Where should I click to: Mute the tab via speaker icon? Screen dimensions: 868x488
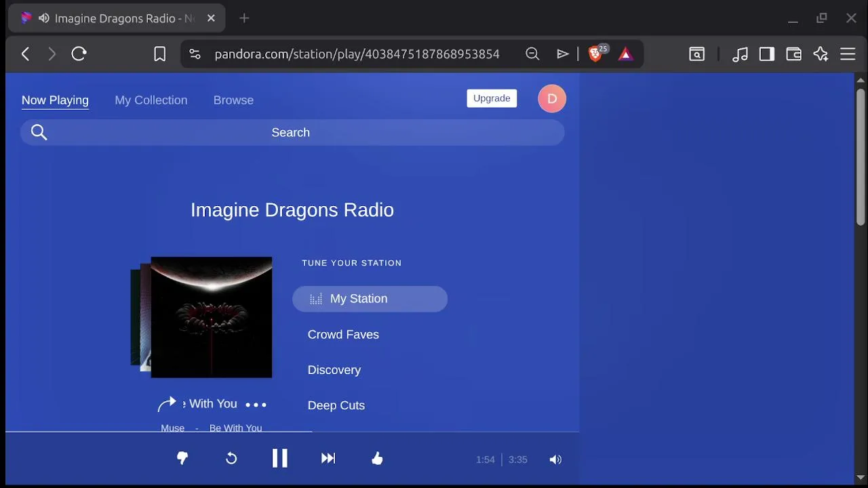[x=44, y=18]
